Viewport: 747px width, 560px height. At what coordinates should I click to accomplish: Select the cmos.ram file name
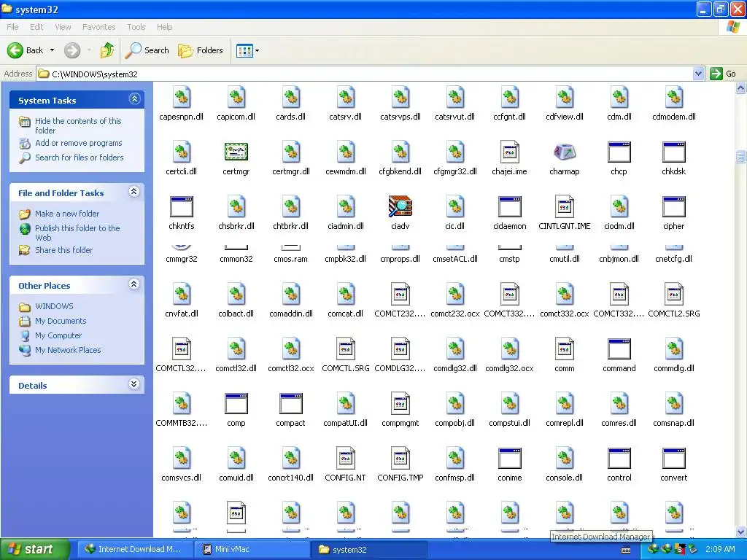tap(290, 259)
